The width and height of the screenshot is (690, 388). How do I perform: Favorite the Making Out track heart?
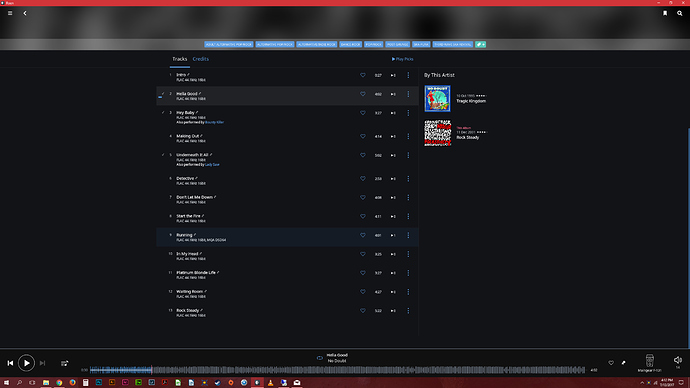(363, 136)
